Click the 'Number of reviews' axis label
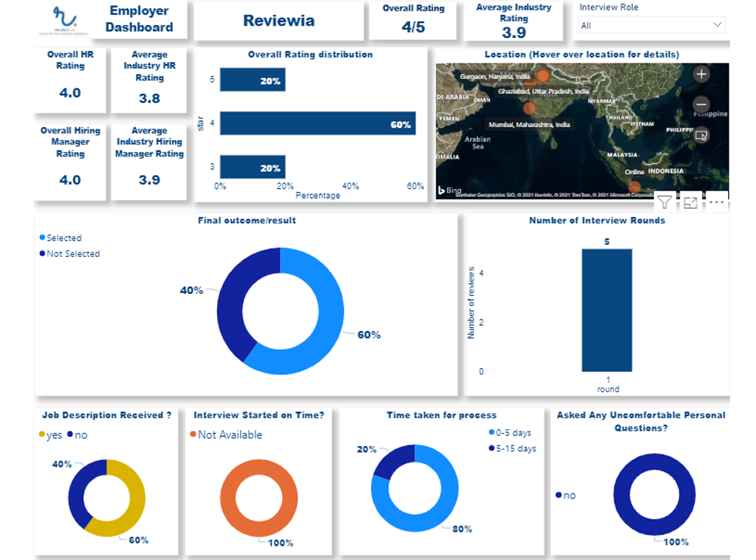 coord(471,302)
